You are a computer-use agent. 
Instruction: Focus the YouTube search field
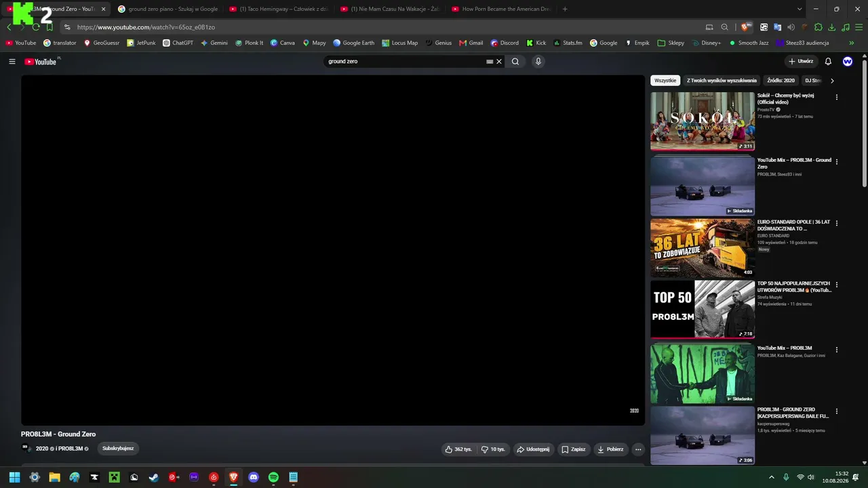pos(406,62)
